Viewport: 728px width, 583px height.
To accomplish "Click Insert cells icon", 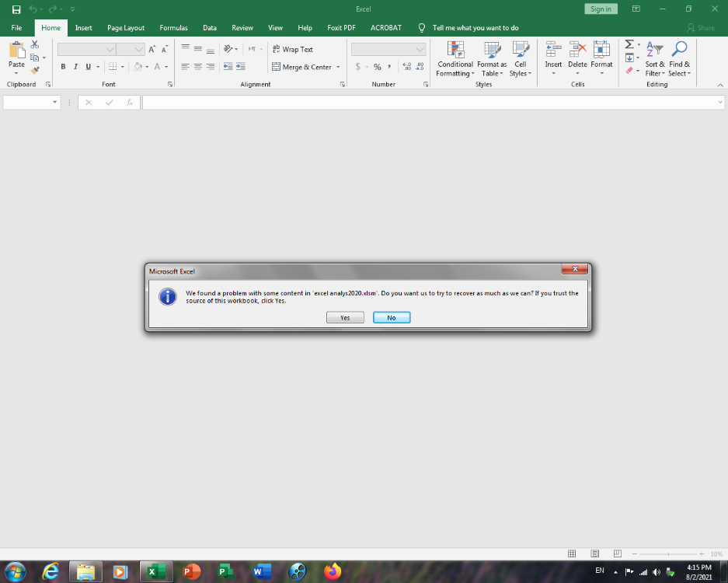I will point(553,50).
